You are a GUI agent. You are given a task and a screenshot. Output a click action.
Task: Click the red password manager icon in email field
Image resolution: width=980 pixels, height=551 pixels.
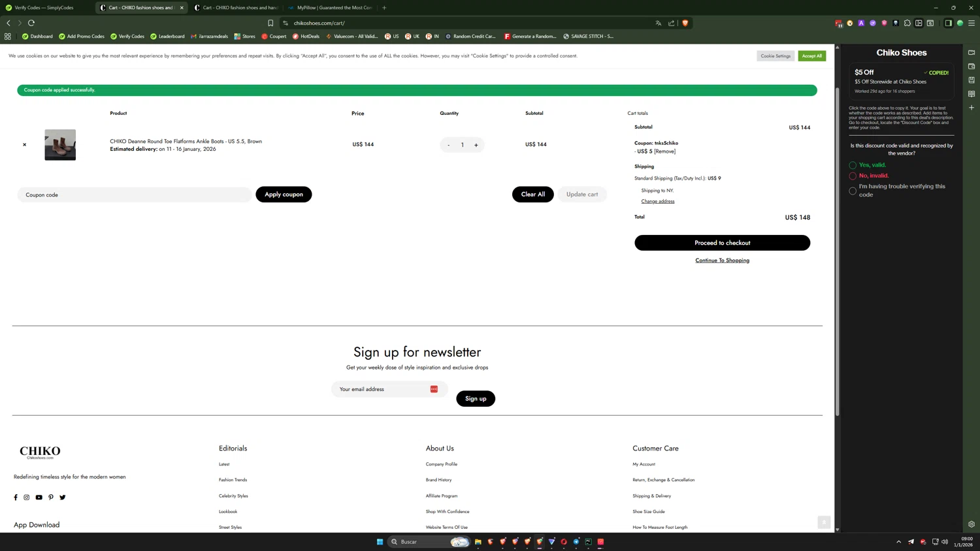point(434,389)
